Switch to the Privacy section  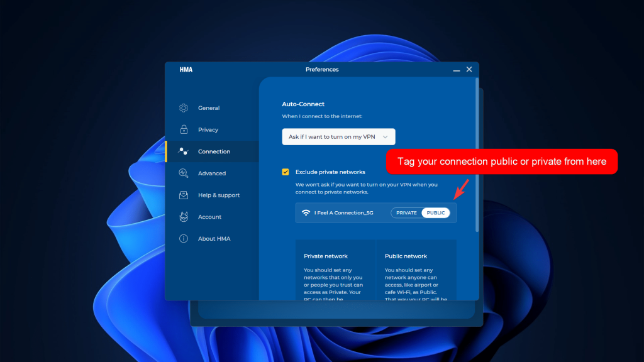tap(213, 129)
